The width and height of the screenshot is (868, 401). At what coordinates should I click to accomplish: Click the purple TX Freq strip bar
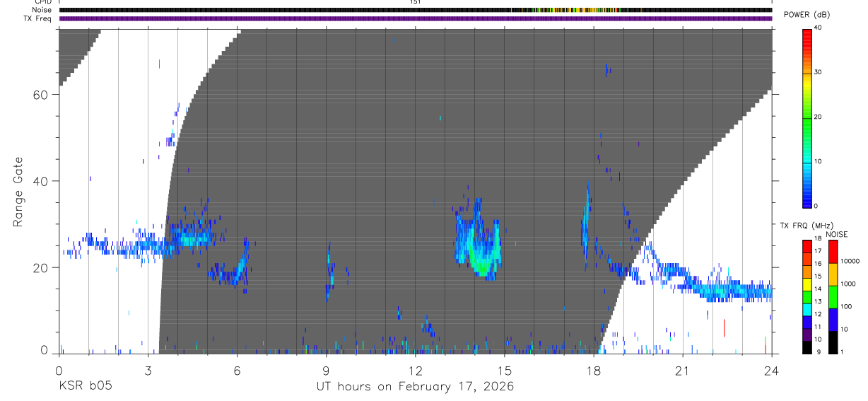(x=415, y=18)
